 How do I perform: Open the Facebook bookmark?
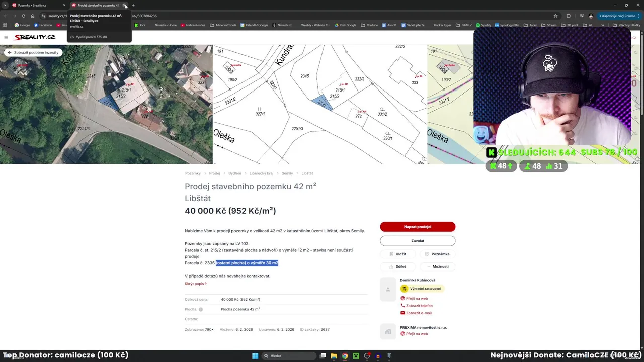43,25
